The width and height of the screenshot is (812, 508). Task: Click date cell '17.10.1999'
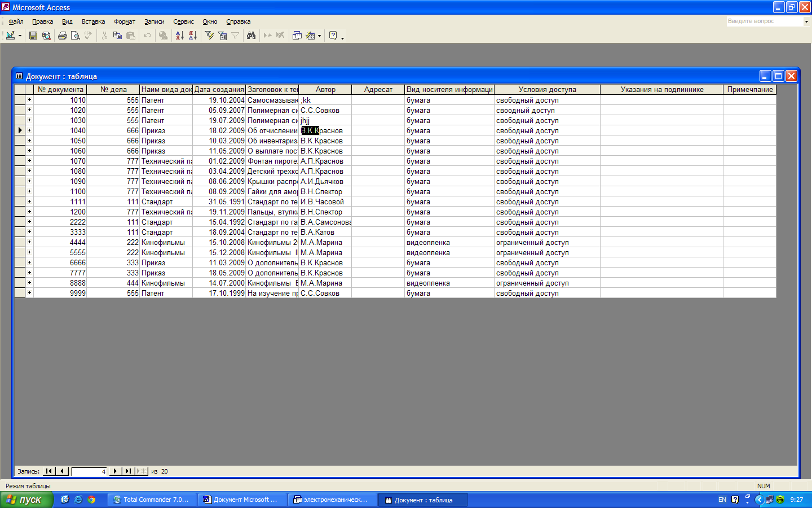click(x=219, y=293)
